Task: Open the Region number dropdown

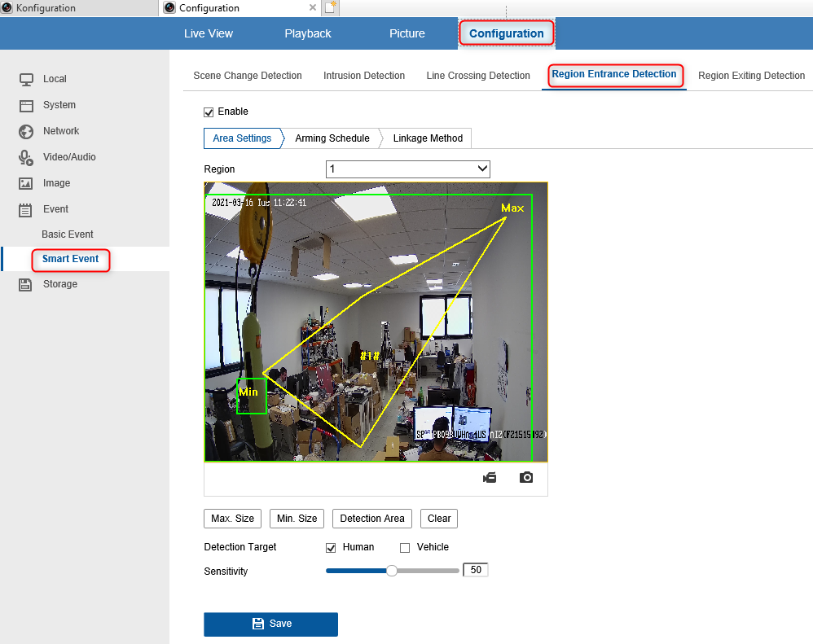Action: tap(408, 169)
